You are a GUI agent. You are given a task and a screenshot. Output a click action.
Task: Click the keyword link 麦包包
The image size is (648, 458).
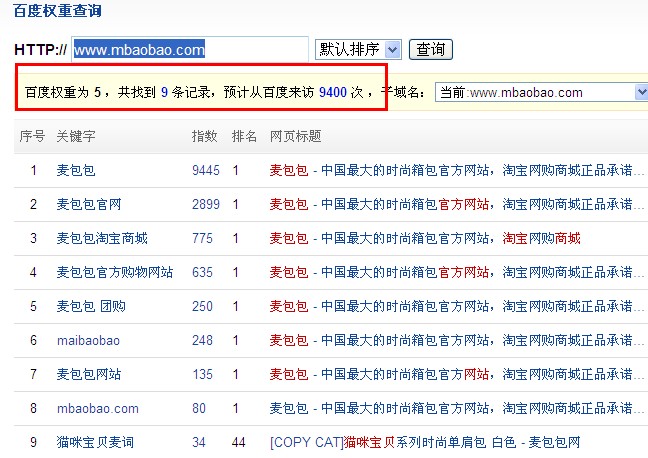click(x=76, y=171)
